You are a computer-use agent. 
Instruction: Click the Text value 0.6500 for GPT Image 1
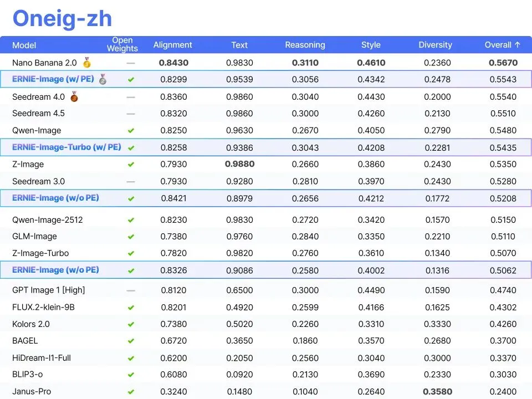click(239, 290)
